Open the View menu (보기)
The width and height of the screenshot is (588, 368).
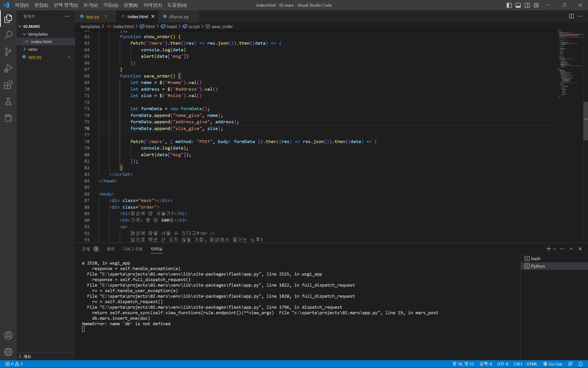(x=90, y=5)
